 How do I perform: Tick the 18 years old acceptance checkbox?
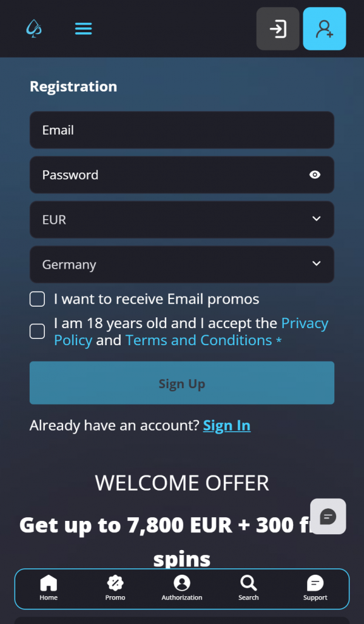click(37, 331)
